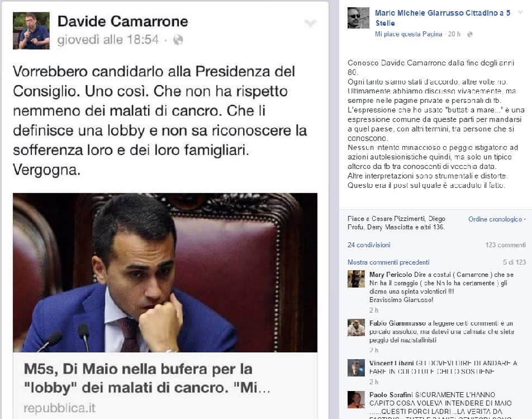Open Mario Michele Giarrusso Cittadino a 5 Stelle page
The height and width of the screenshot is (419, 532).
click(x=443, y=18)
